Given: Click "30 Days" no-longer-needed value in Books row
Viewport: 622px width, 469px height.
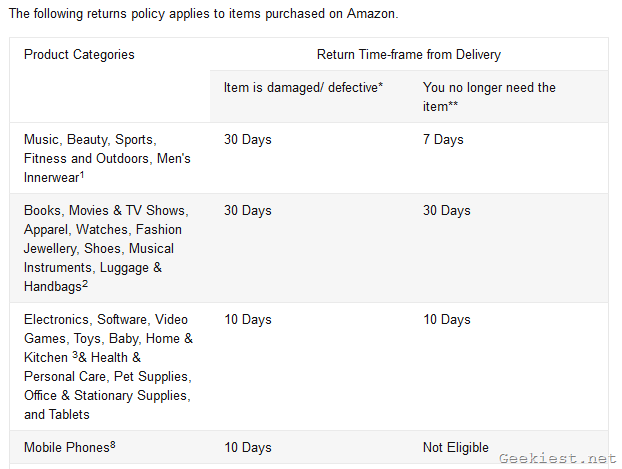Looking at the screenshot, I should pos(447,211).
